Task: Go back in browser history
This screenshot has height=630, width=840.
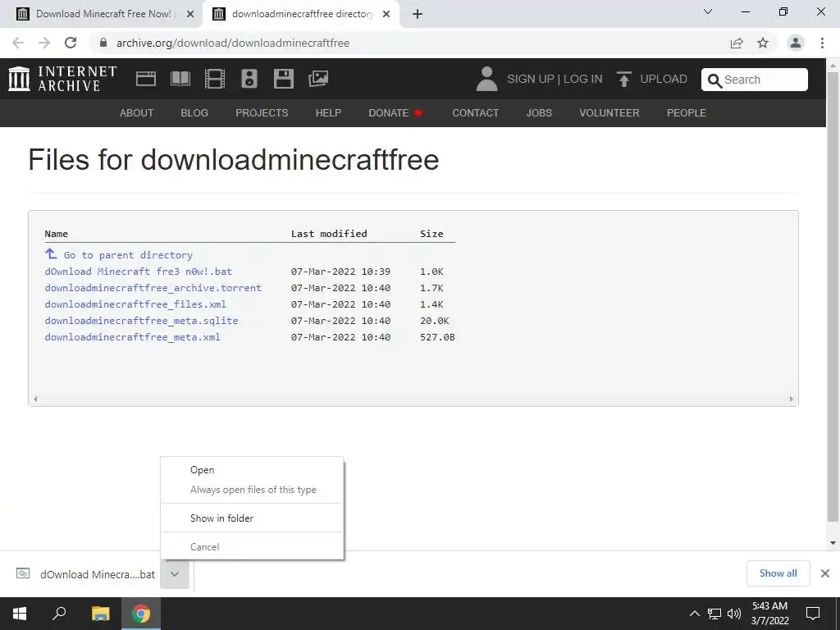Action: click(18, 43)
